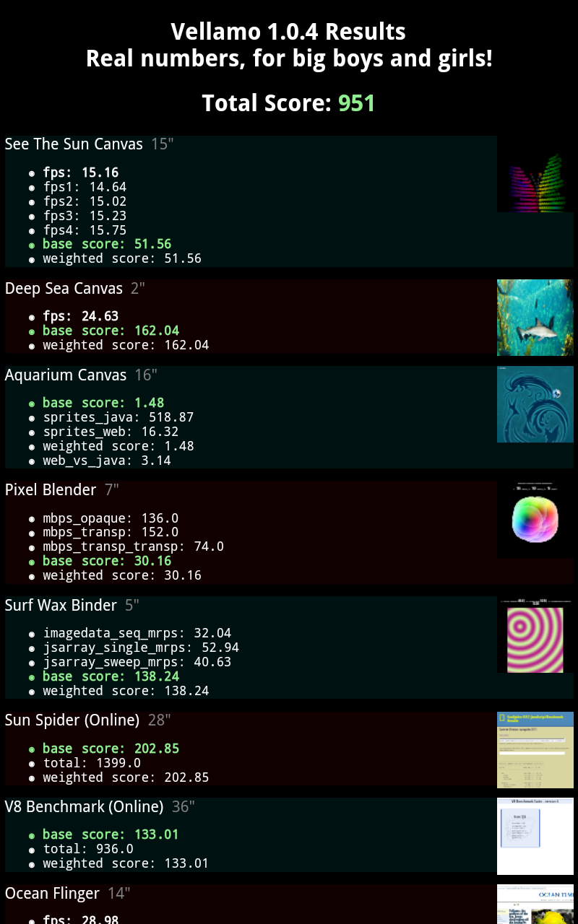Tap the Real numbers subtitle line
Viewport: 578px width, 924px height.
(x=289, y=58)
